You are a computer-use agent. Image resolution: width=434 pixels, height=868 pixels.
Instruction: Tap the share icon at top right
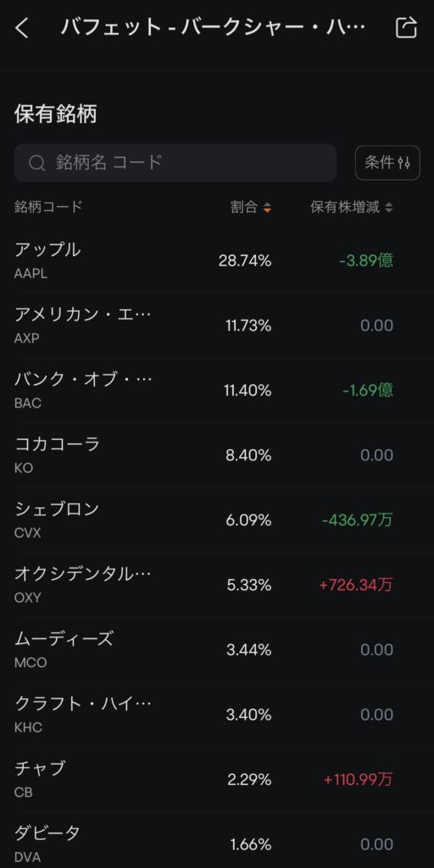point(406,28)
